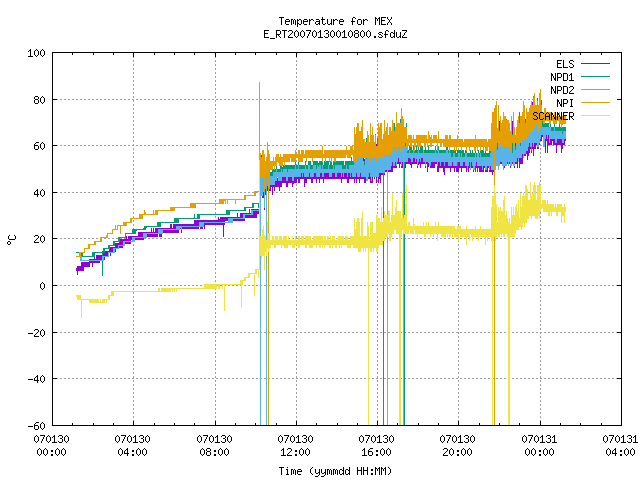
Task: Click the chart title 'Temperature for MEX'
Action: (335, 21)
